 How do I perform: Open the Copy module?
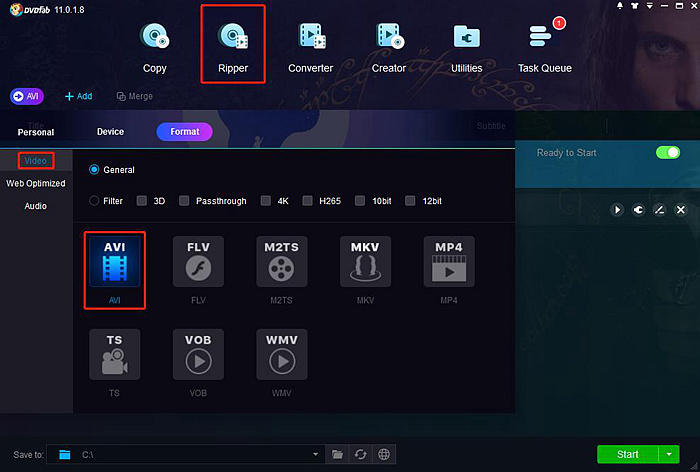154,47
